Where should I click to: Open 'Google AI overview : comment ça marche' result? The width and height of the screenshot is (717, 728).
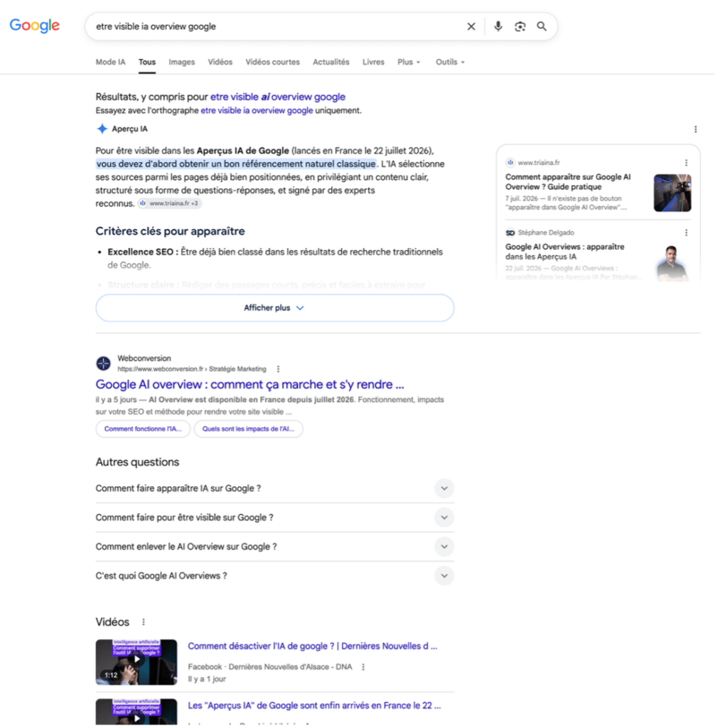(251, 385)
